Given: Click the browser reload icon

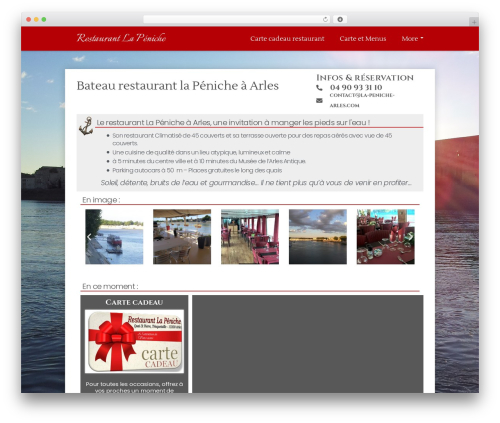Looking at the screenshot, I should click(325, 19).
